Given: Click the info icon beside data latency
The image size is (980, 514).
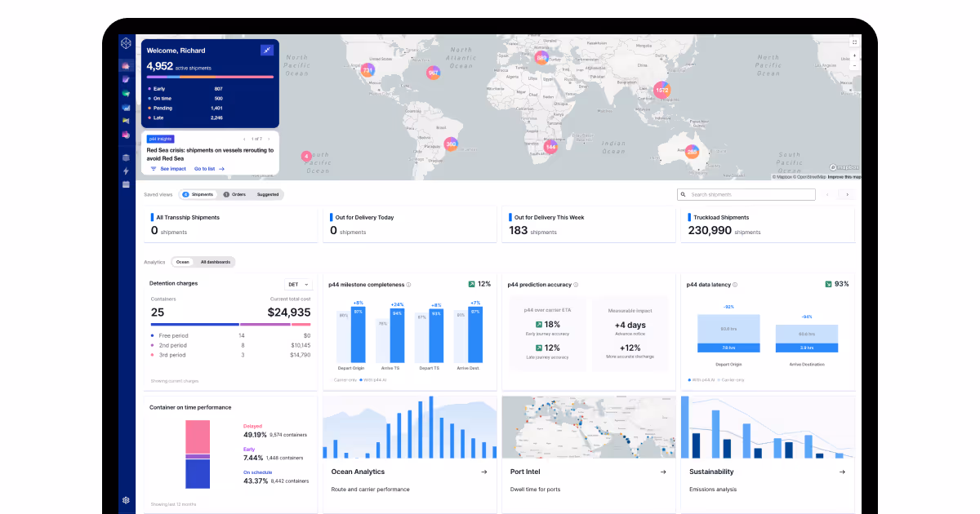Looking at the screenshot, I should [x=735, y=285].
